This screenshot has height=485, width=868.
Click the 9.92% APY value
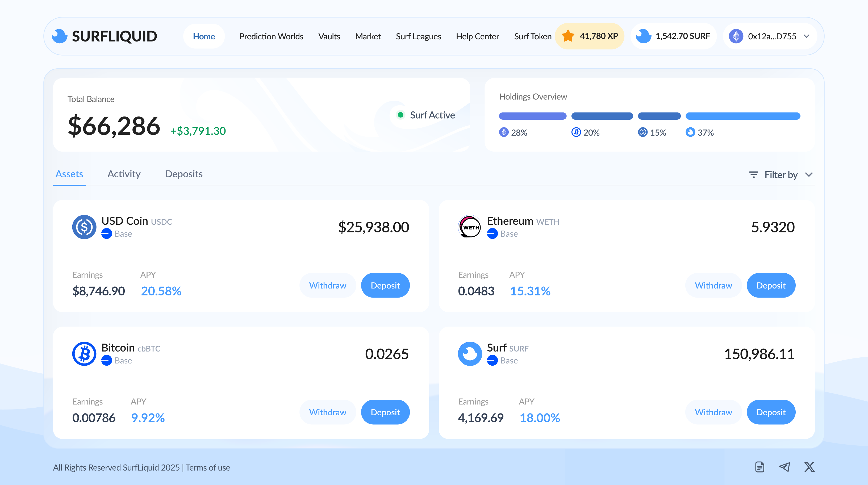click(148, 418)
